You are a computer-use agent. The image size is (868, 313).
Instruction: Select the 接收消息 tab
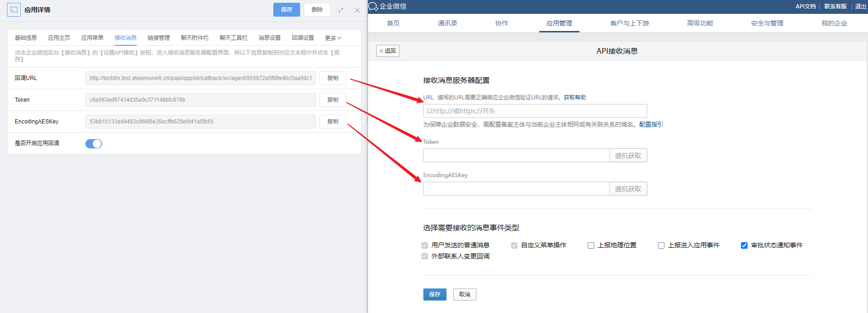[x=126, y=38]
